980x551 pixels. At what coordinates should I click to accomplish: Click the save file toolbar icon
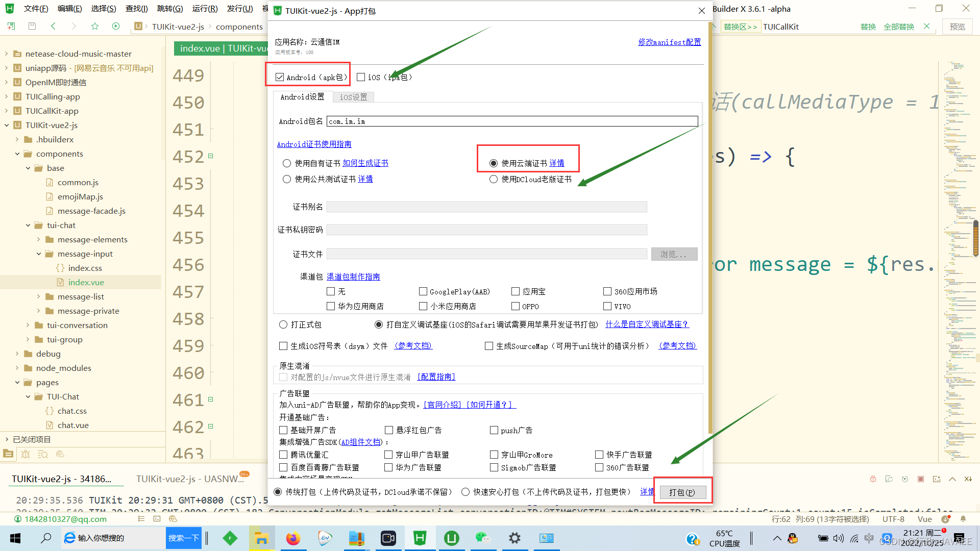click(x=32, y=26)
